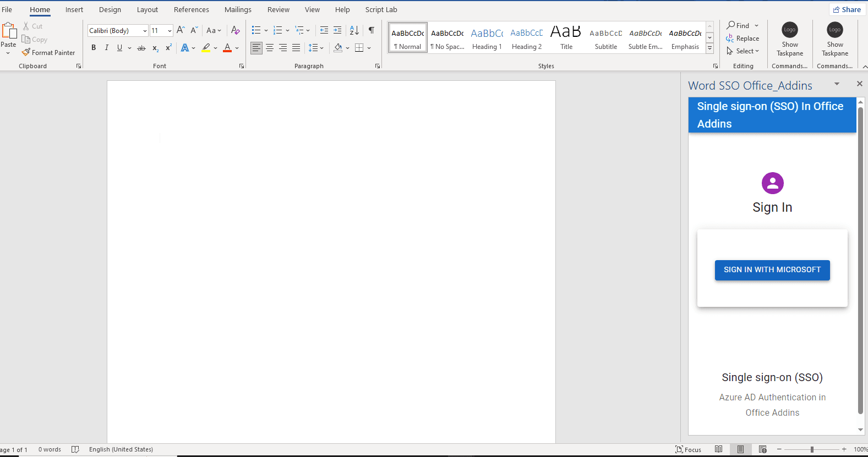
Task: Click the Cut scissors icon
Action: (x=26, y=26)
